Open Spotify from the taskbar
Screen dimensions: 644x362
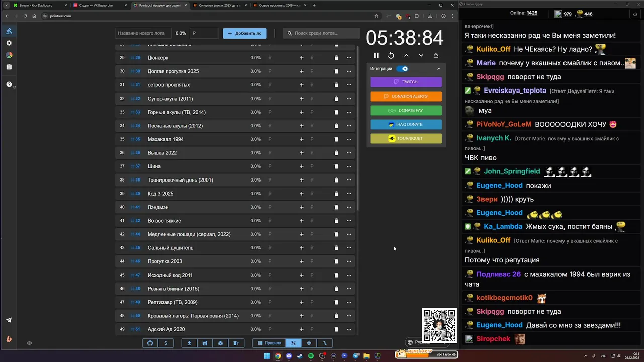coord(311,356)
